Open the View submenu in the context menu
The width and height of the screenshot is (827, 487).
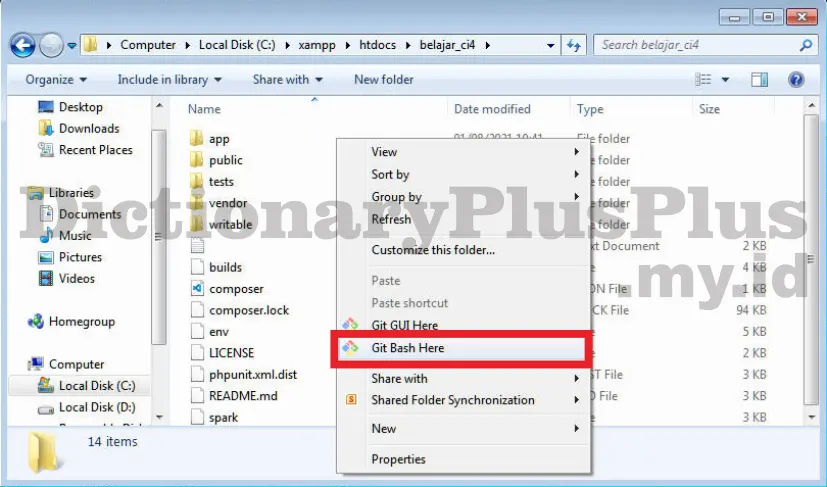coord(463,152)
